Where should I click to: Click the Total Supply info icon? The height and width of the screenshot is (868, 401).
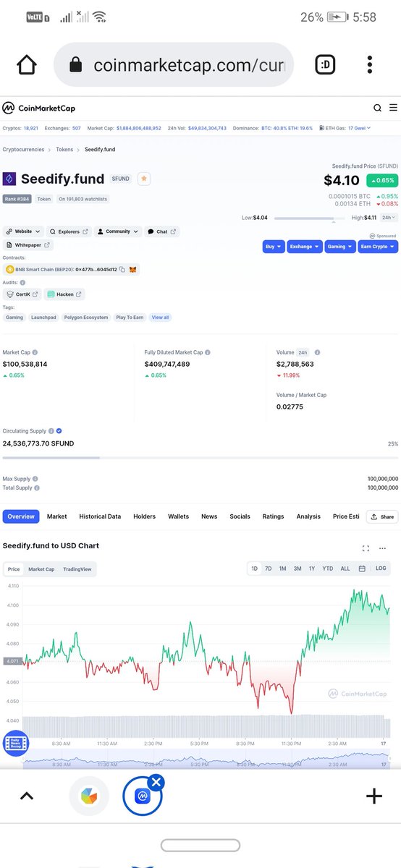[x=38, y=488]
